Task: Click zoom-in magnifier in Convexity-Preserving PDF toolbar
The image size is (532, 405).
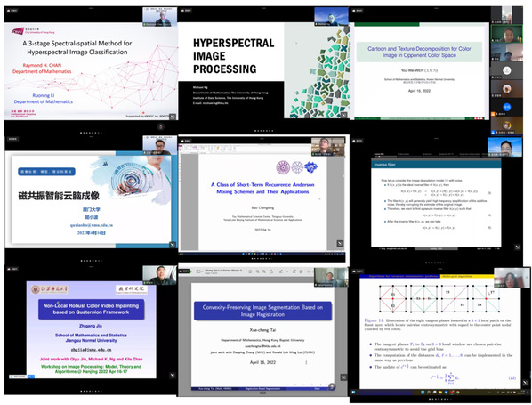Action: pyautogui.click(x=264, y=271)
